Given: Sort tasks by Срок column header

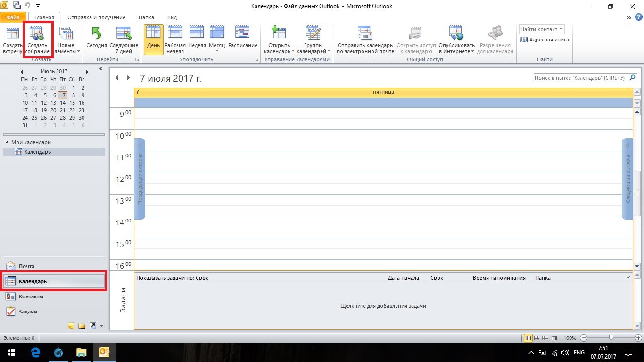Looking at the screenshot, I should 437,278.
